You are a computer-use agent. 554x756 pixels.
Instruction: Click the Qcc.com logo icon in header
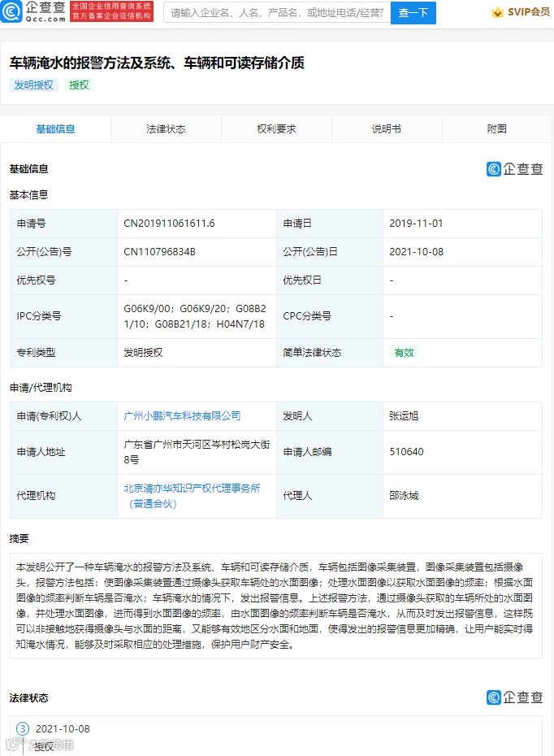(11, 11)
